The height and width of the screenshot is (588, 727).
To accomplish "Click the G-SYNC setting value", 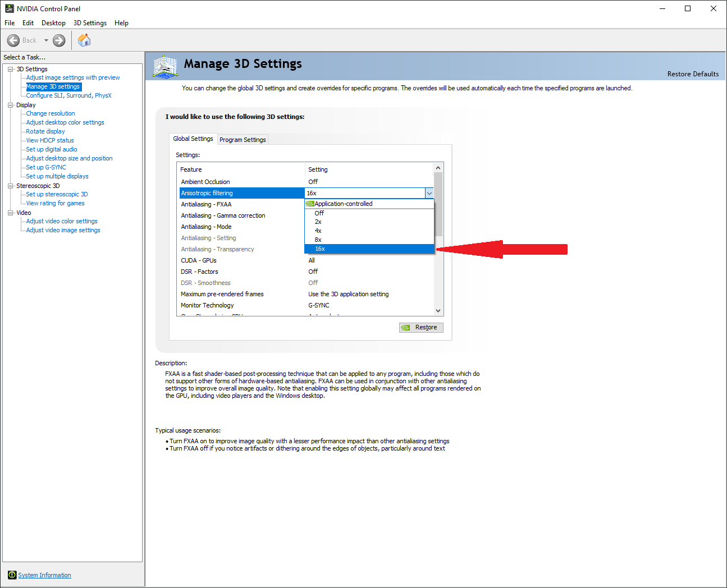I will point(319,305).
